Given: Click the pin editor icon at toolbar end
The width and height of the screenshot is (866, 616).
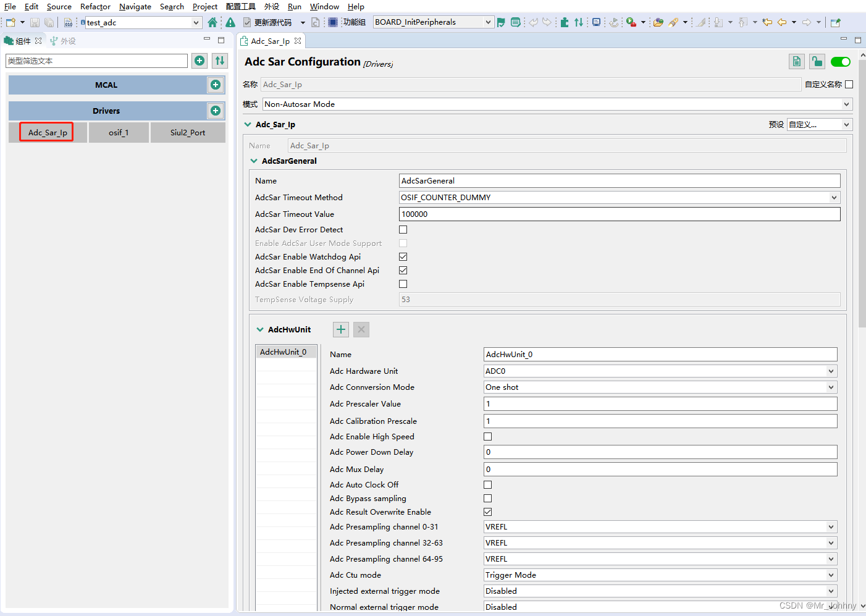Looking at the screenshot, I should coord(835,22).
